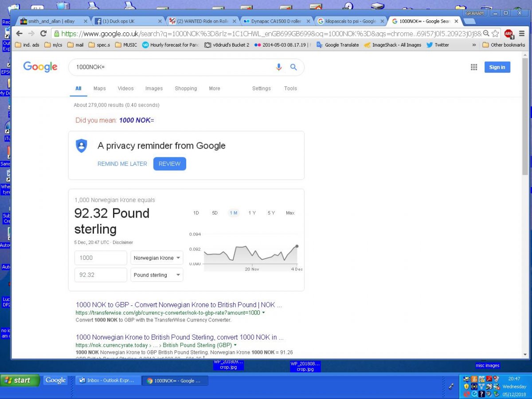The image size is (532, 399).
Task: Open the Flickr 2014-05-03 bookmark
Action: [283, 45]
